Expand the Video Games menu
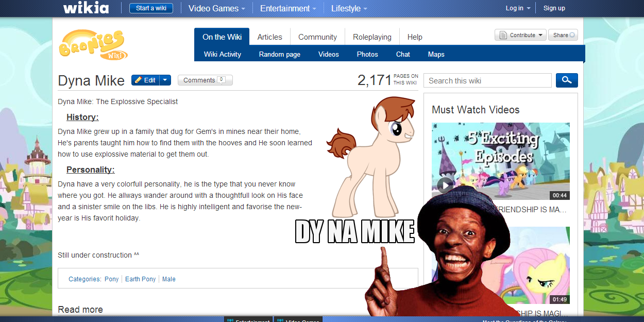The height and width of the screenshot is (322, 644). pos(216,8)
